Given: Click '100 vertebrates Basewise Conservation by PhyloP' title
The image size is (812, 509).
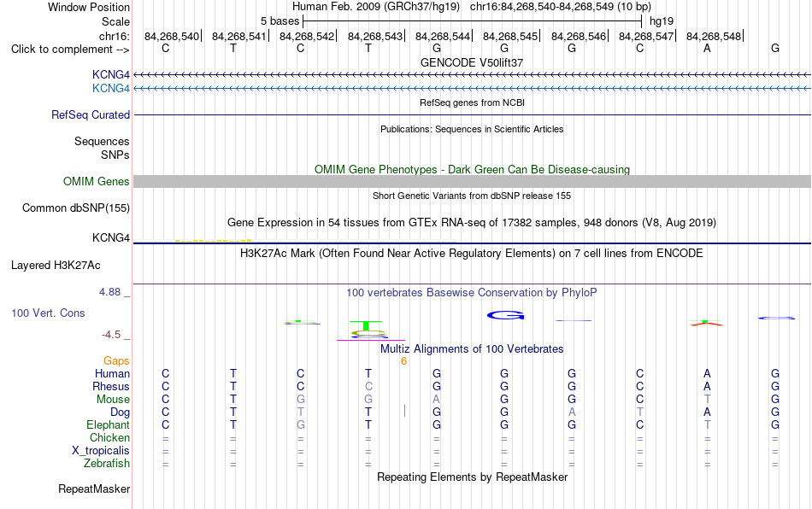Looking at the screenshot, I should (472, 293).
